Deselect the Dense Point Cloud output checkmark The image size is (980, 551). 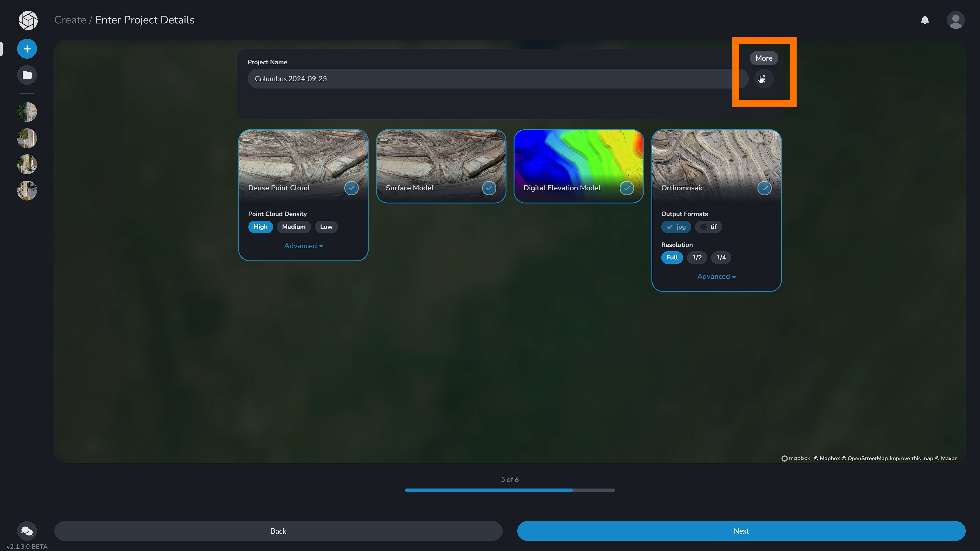click(x=351, y=188)
